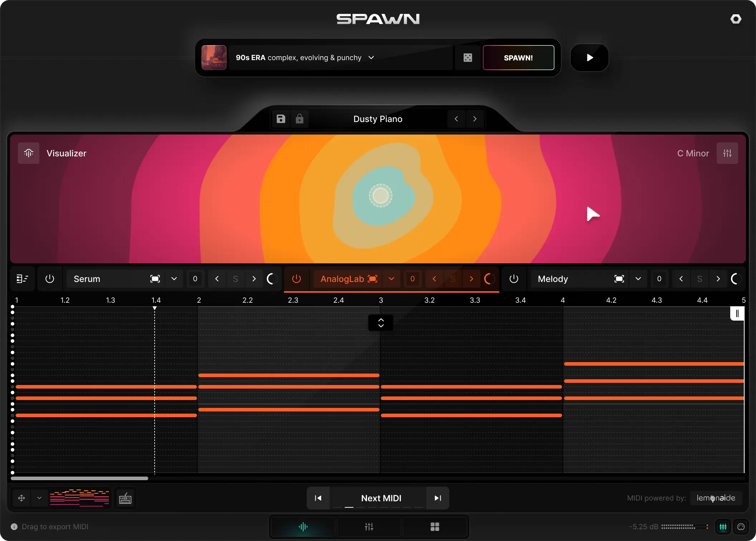Select previous sound on the AnalogLab track
The height and width of the screenshot is (541, 756).
coord(434,279)
